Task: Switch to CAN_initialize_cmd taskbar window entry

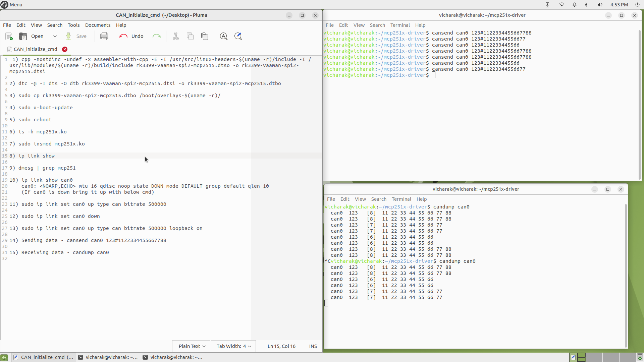Action: [x=44, y=357]
